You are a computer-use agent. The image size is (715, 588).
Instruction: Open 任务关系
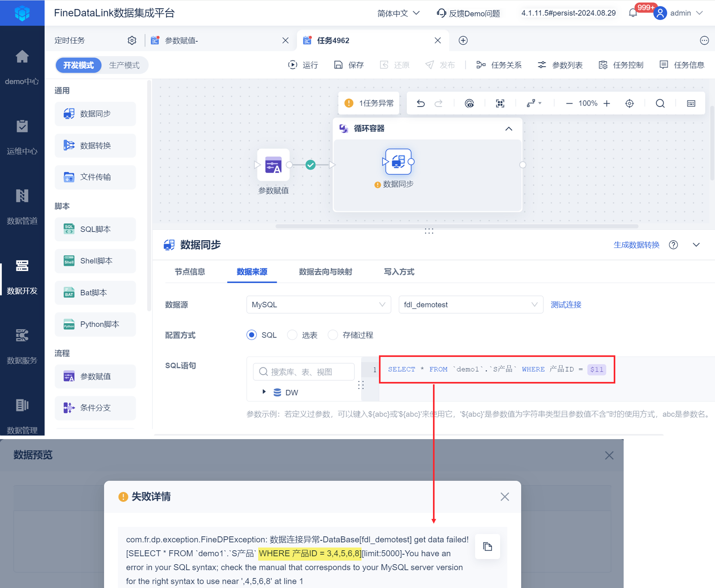coord(499,65)
